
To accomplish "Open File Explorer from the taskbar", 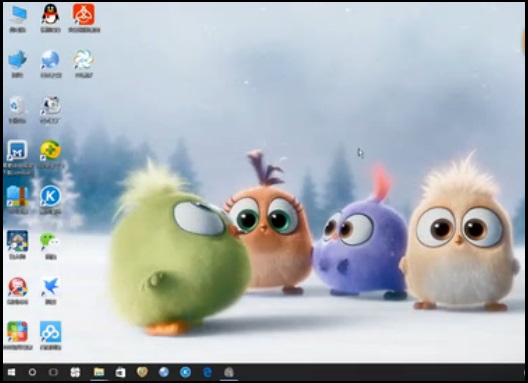I will point(99,372).
